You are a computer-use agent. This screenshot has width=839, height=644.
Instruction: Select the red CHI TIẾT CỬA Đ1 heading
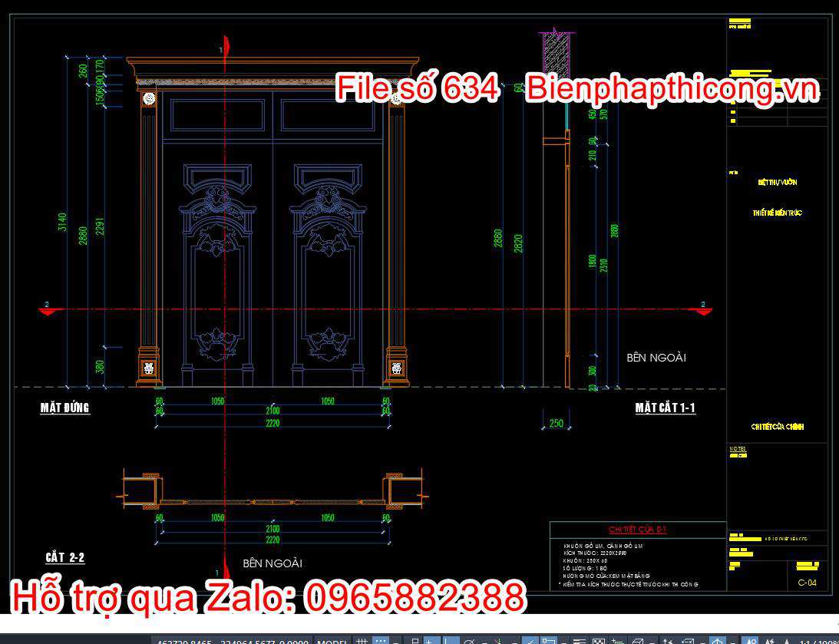pyautogui.click(x=638, y=530)
